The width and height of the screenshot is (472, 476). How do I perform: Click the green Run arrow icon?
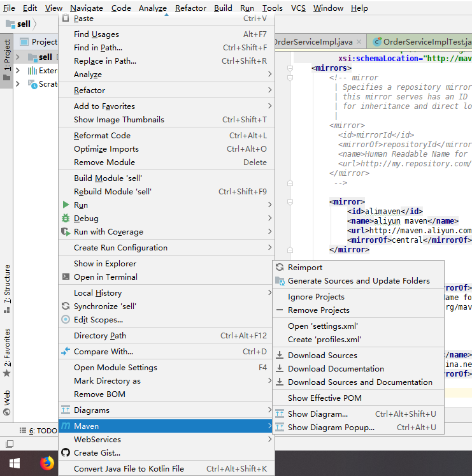click(65, 205)
